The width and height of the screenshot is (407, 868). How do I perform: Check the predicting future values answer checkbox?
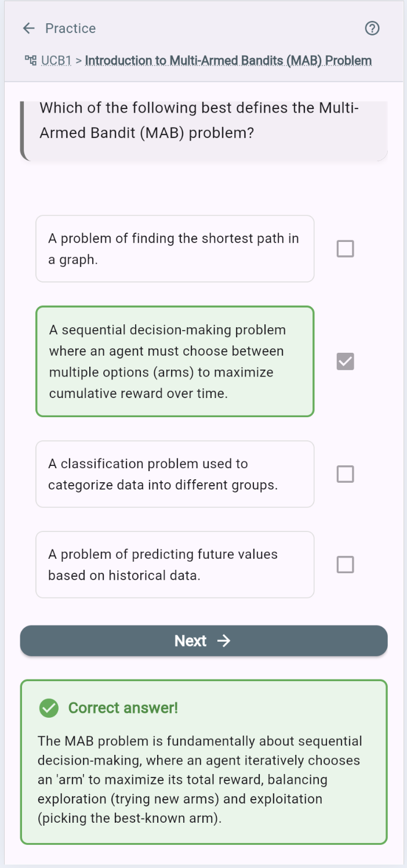tap(345, 565)
